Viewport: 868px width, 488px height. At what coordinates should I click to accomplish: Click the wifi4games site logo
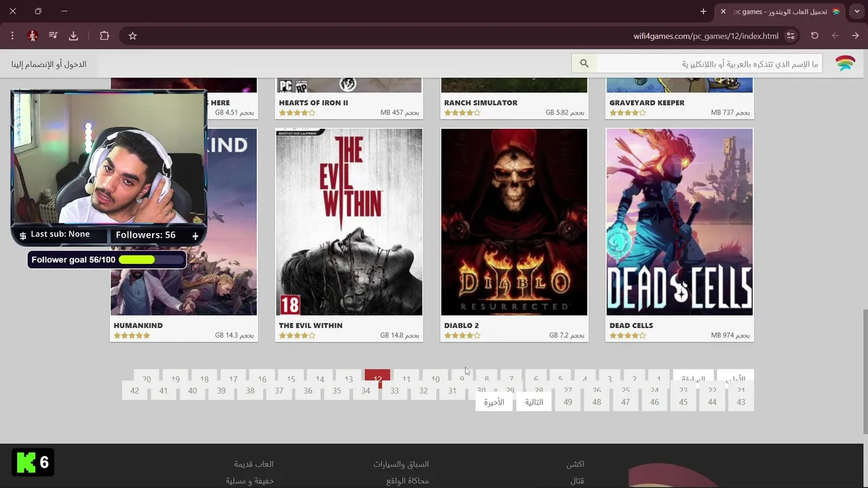coord(845,64)
